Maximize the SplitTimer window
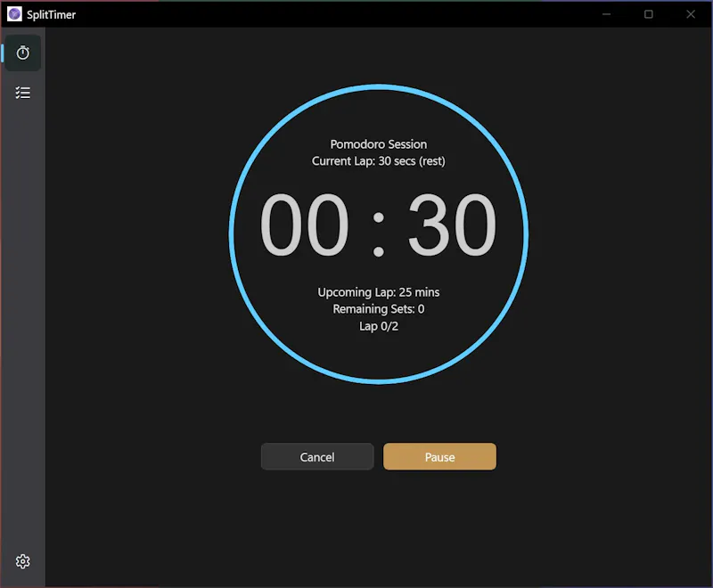This screenshot has height=588, width=713. (x=649, y=14)
